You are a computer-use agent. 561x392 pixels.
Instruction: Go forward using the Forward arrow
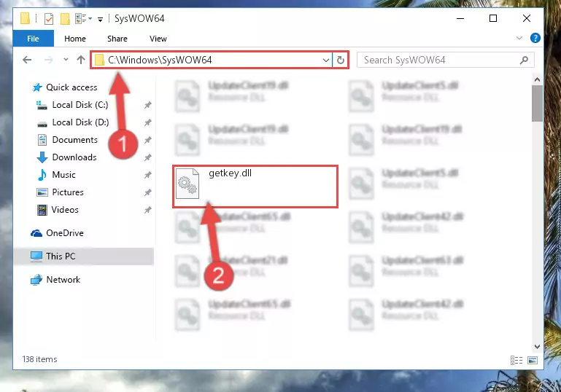tap(48, 60)
